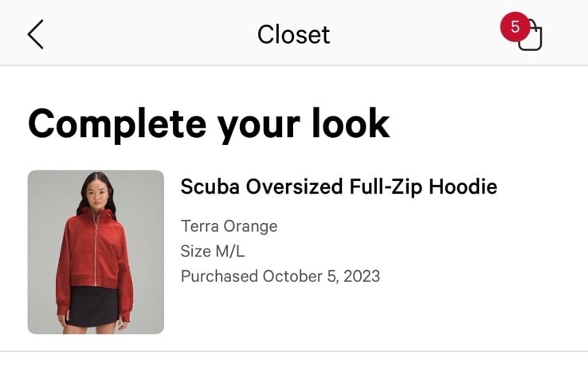Select the Complete your look heading
588x365 pixels.
tap(209, 124)
